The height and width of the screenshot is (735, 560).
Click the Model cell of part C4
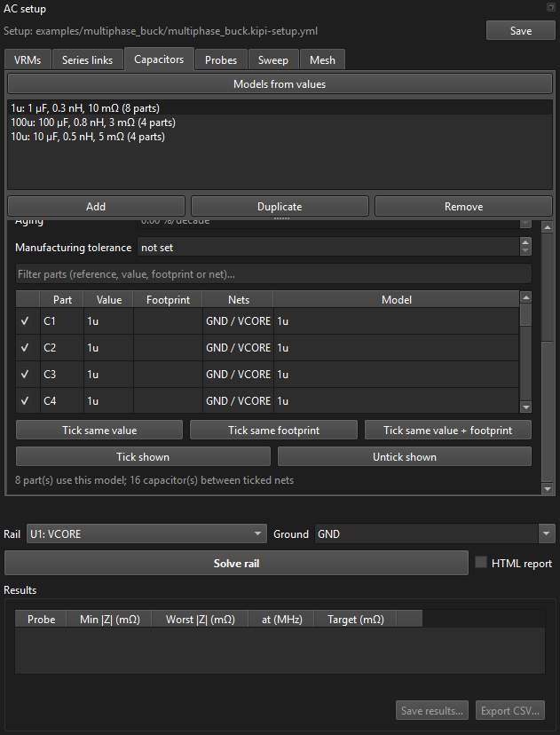tap(397, 400)
